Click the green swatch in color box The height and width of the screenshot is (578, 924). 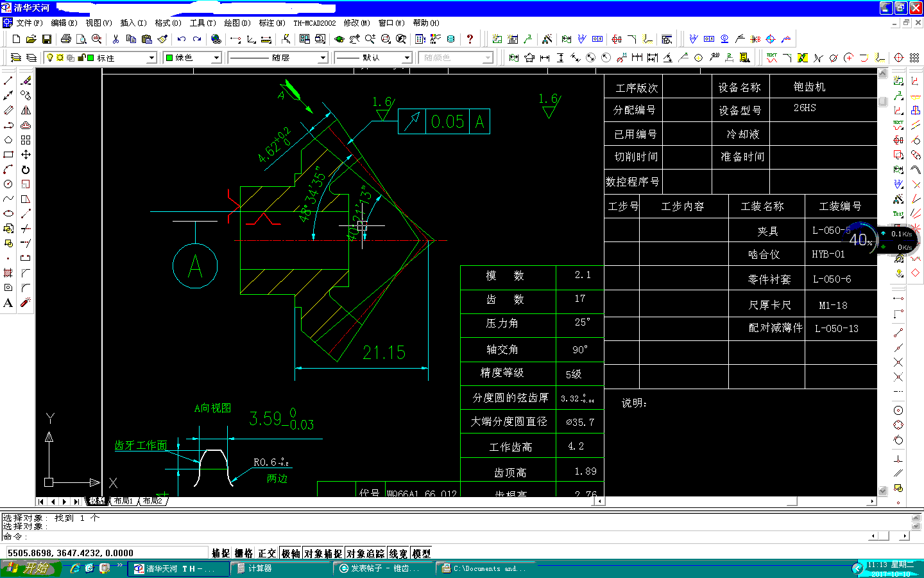(x=169, y=58)
